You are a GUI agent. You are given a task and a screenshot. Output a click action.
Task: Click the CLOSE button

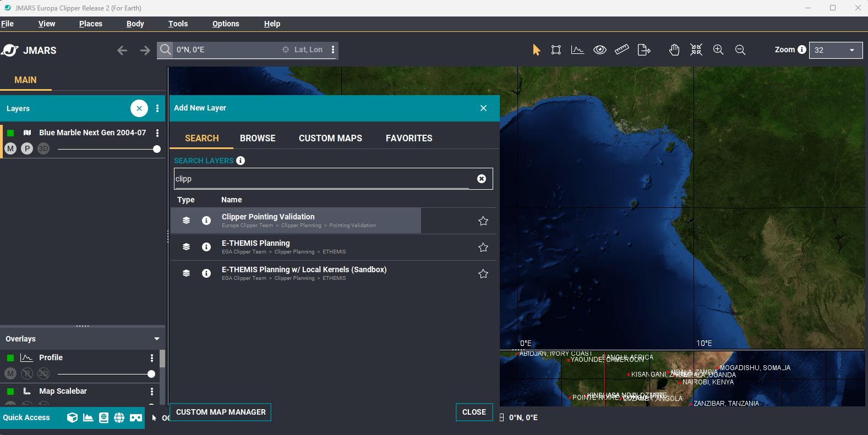474,412
